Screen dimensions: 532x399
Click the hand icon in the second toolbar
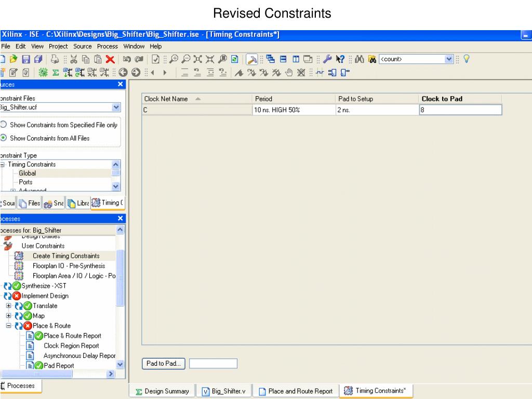tap(289, 73)
